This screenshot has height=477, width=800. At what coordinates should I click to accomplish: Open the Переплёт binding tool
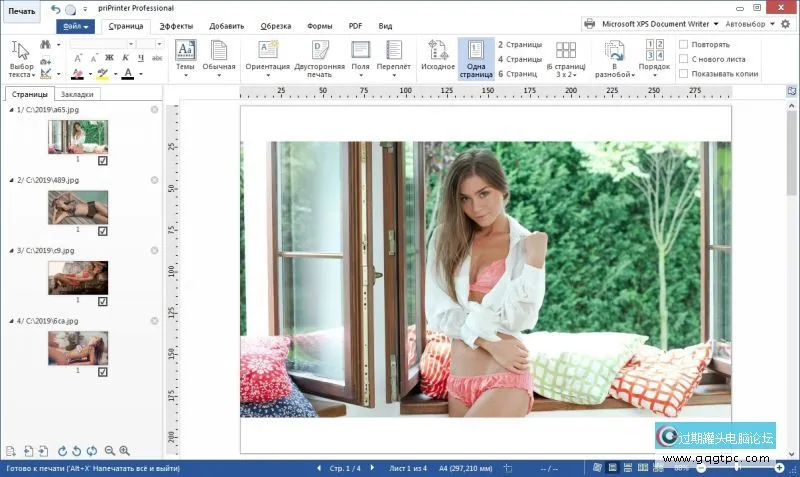click(393, 58)
